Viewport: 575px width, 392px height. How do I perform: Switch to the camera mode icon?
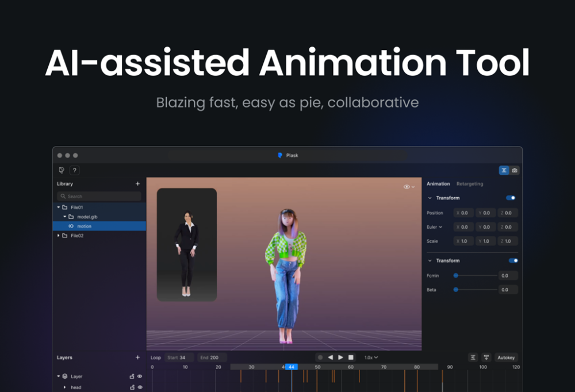coord(515,170)
